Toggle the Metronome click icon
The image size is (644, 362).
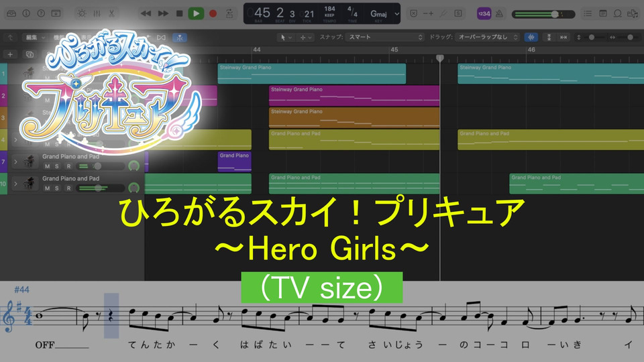(x=499, y=13)
